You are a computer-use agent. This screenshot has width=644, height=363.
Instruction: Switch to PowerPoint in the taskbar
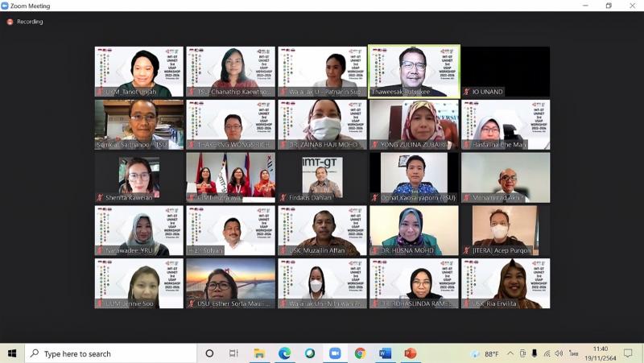click(x=410, y=353)
